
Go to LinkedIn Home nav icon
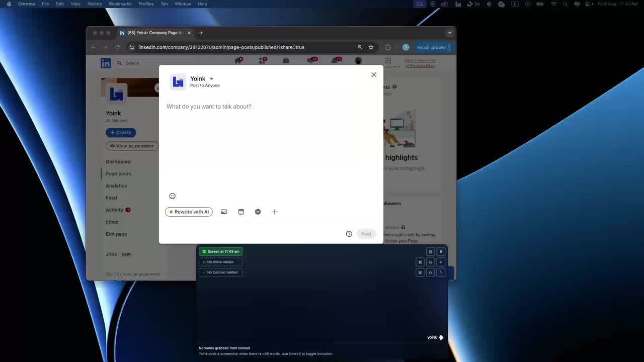[x=238, y=60]
